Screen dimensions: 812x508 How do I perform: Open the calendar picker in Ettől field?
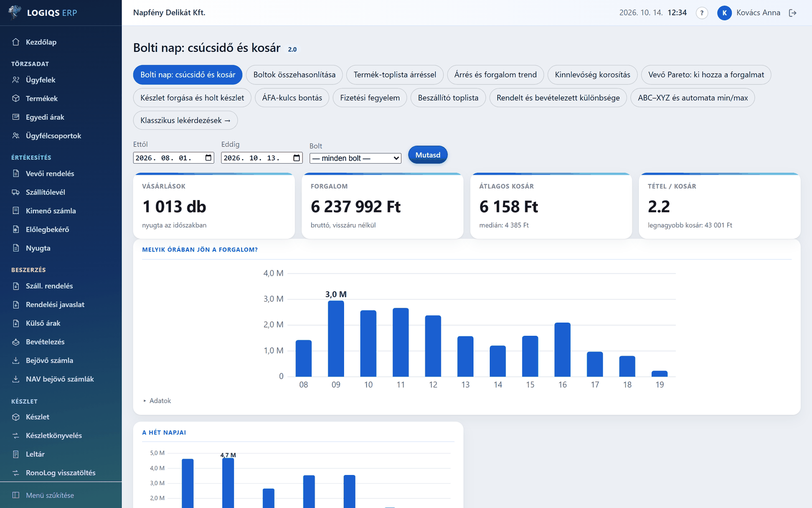coord(209,158)
